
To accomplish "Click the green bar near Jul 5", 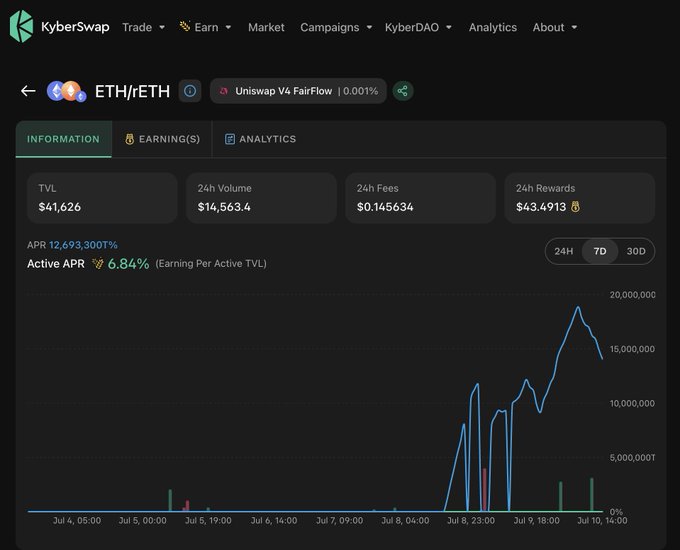I will click(x=170, y=501).
